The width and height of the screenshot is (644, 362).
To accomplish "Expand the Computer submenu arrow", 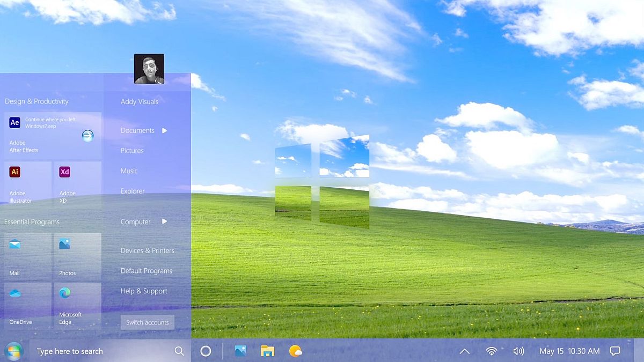I will pos(165,221).
